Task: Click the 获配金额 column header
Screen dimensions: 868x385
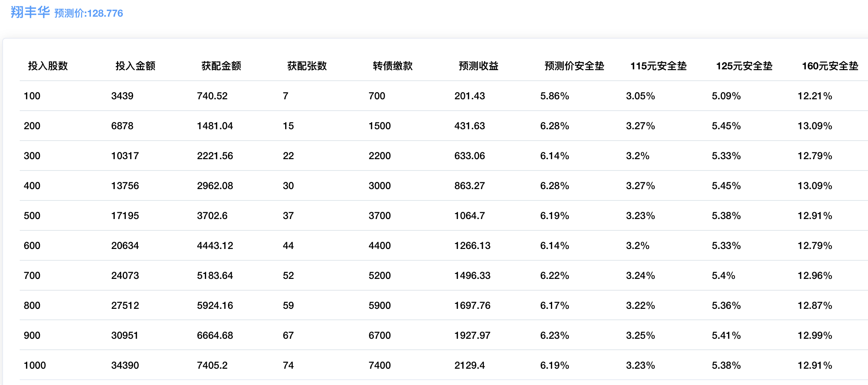Action: tap(221, 66)
